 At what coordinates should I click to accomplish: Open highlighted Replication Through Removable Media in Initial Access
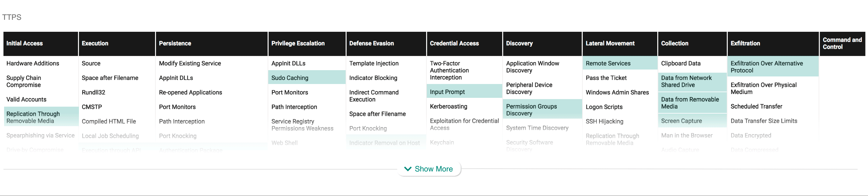tap(41, 117)
